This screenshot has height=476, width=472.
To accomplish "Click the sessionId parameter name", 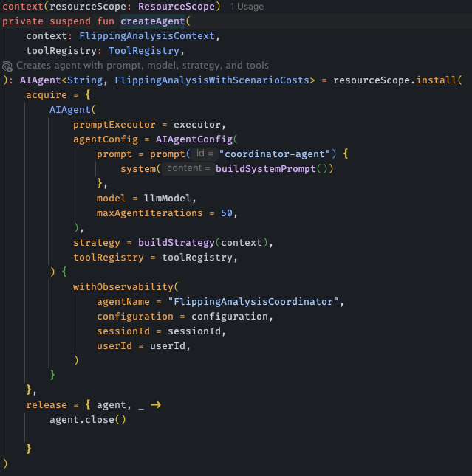I will tap(123, 331).
